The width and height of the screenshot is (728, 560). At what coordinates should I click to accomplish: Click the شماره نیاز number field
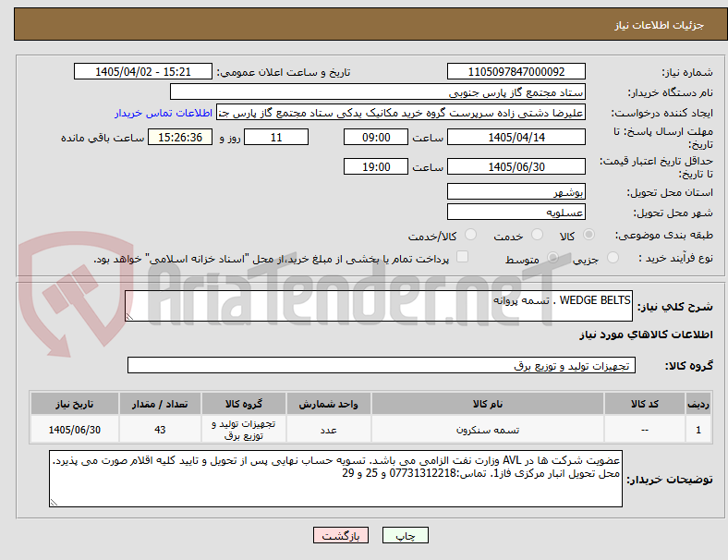pyautogui.click(x=516, y=71)
